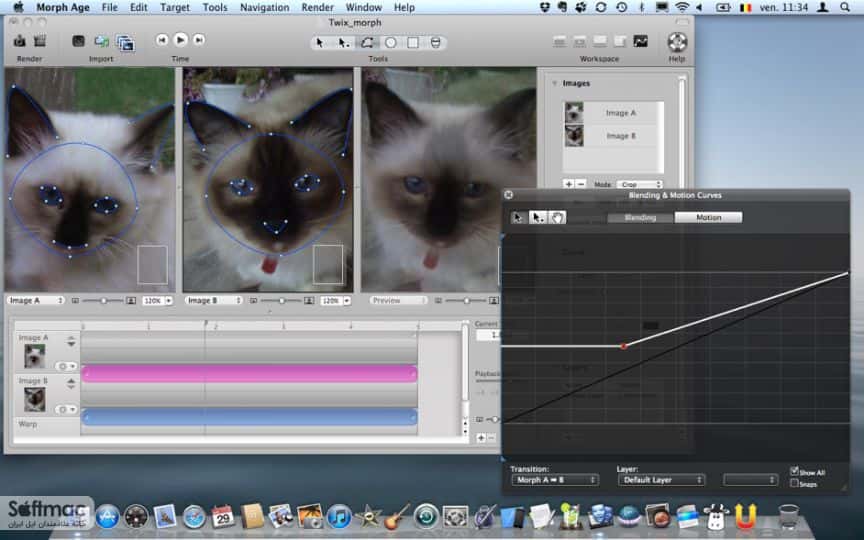Screen dimensions: 864x540
Task: Open the Image A view selector dropdown
Action: [36, 300]
